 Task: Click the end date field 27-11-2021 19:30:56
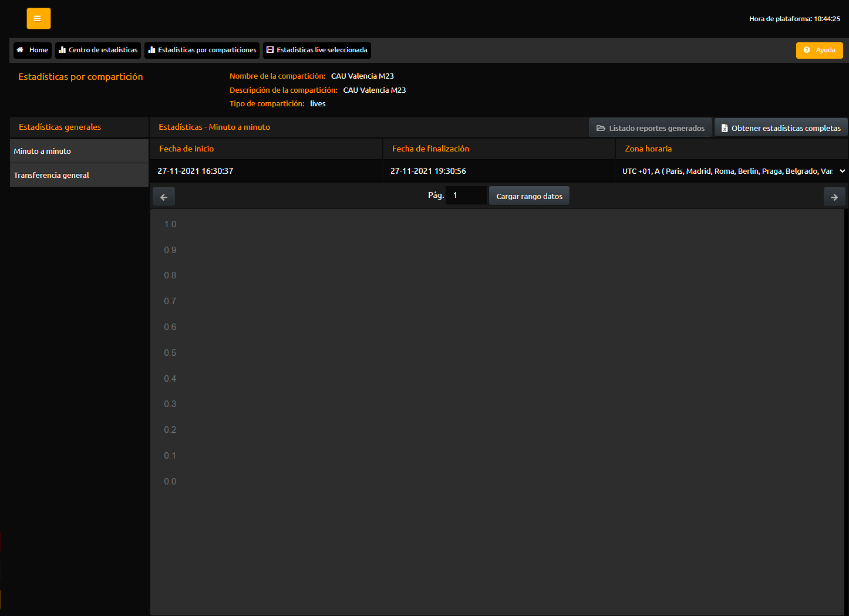click(499, 171)
